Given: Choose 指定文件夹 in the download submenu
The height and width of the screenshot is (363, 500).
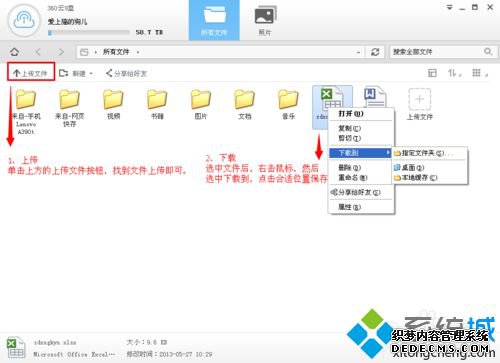Looking at the screenshot, I should pyautogui.click(x=430, y=153).
